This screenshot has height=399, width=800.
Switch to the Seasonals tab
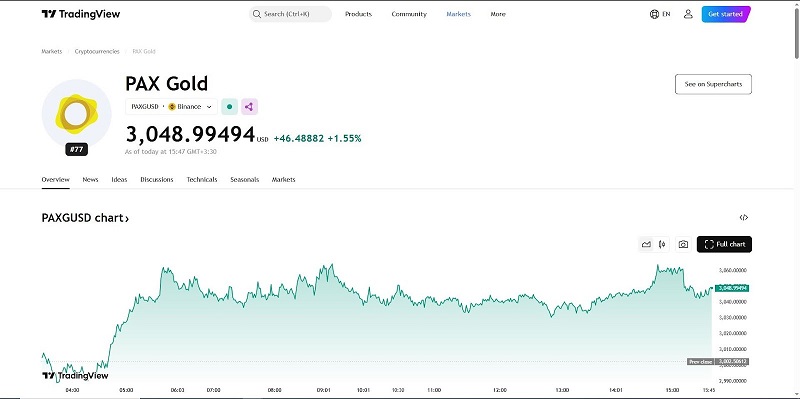(x=245, y=180)
